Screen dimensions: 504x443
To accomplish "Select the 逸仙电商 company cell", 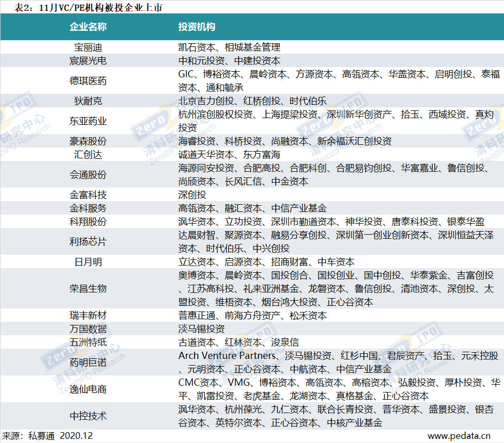I will tap(88, 389).
